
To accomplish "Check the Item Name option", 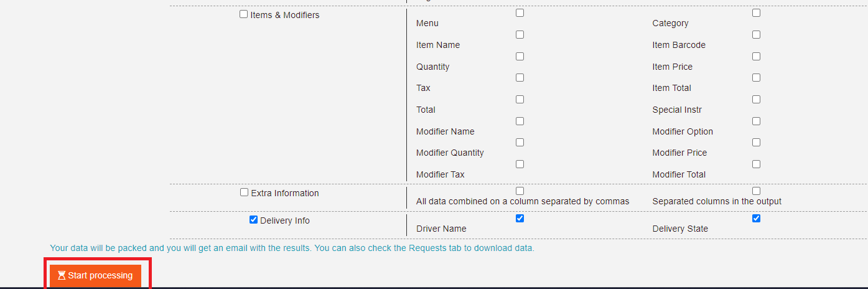I will [520, 34].
